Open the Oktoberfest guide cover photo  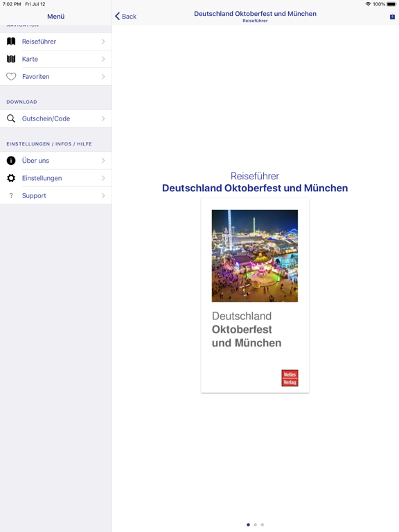coord(255,256)
